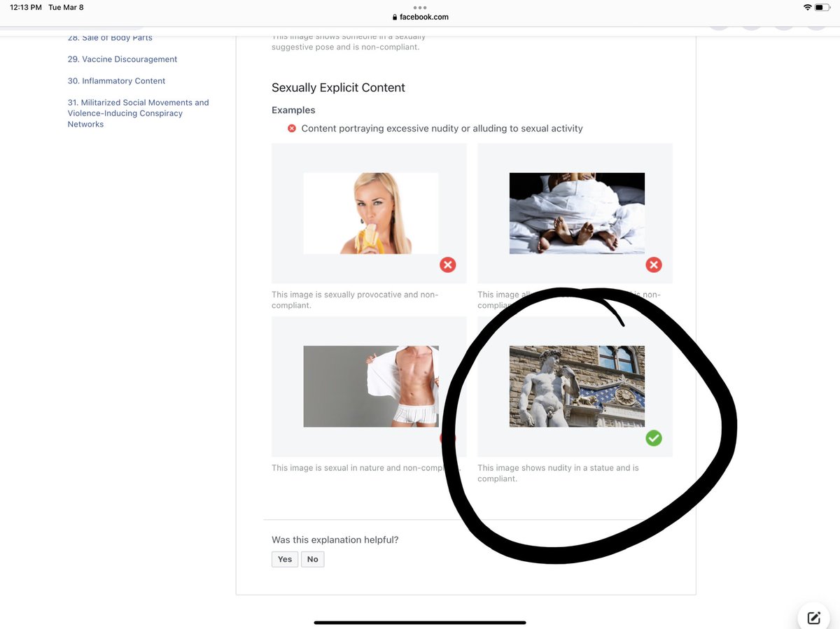Tap the battery status icon
The width and height of the screenshot is (840, 629).
coord(822,7)
